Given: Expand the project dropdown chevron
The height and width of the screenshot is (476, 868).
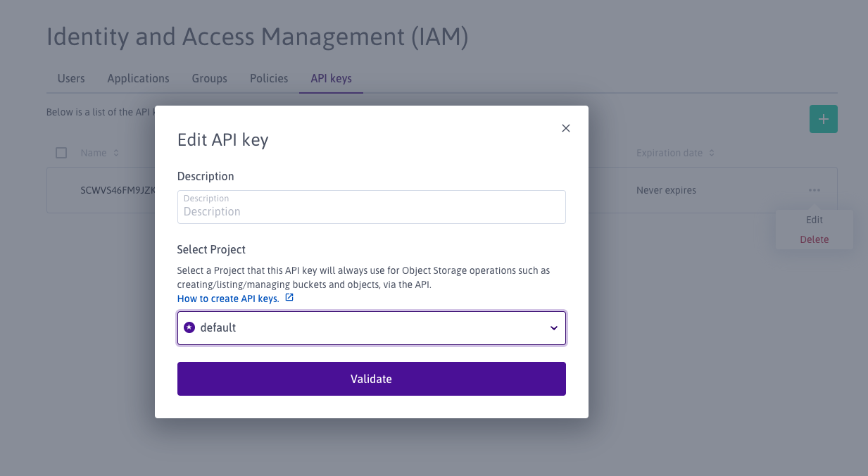Looking at the screenshot, I should 553,328.
